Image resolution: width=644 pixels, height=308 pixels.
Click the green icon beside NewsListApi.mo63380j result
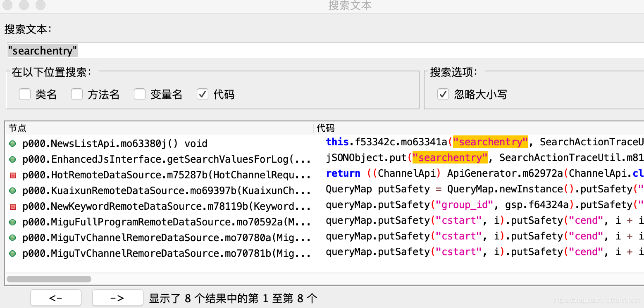click(12, 144)
